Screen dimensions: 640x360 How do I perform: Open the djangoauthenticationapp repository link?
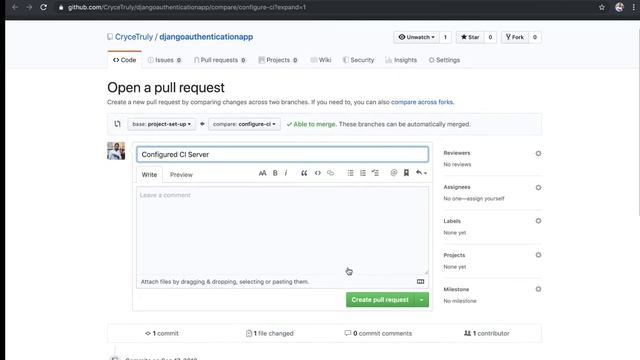206,37
